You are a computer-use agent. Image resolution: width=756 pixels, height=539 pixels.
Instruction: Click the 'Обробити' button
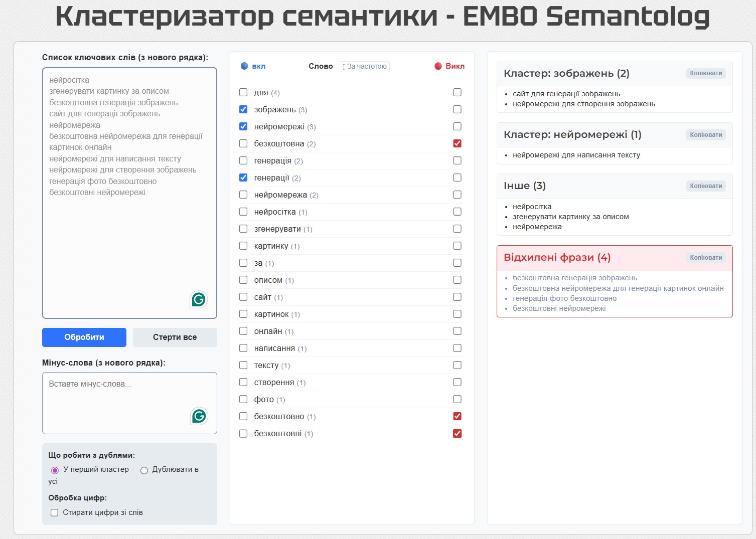(x=84, y=337)
